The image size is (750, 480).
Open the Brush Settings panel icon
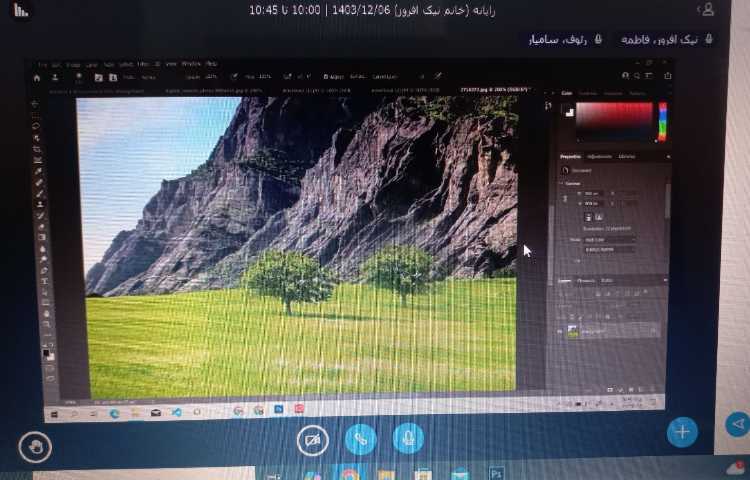coord(98,77)
